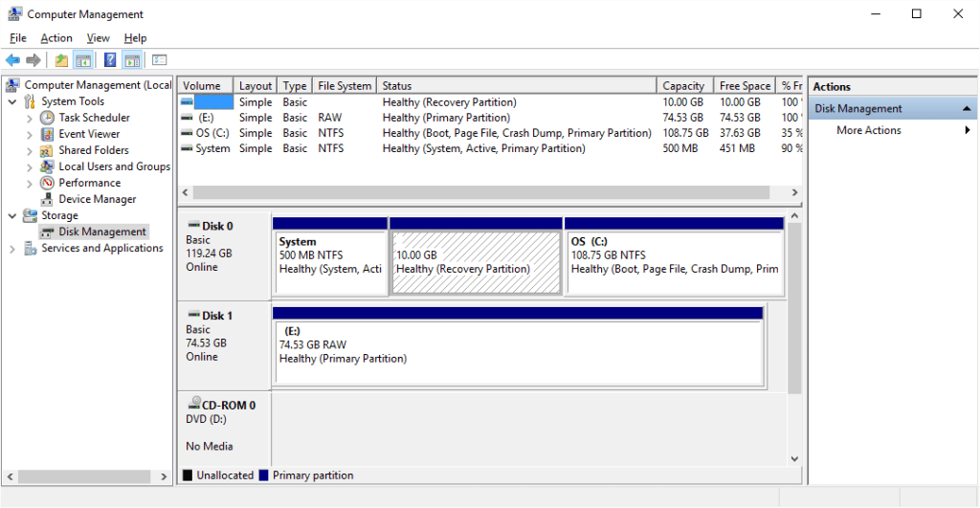Click the Up One Level toolbar icon
The image size is (980, 508).
click(61, 60)
